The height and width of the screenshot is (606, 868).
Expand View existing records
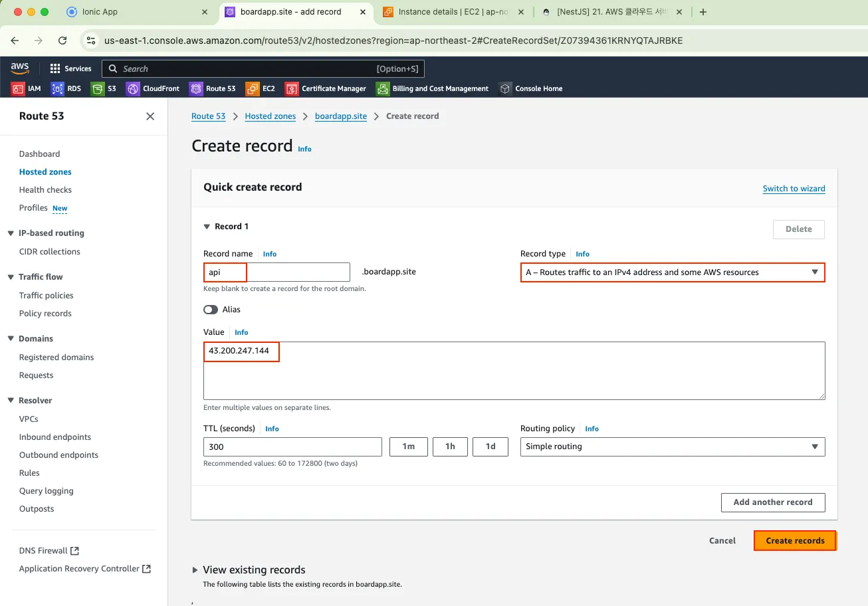click(x=195, y=570)
